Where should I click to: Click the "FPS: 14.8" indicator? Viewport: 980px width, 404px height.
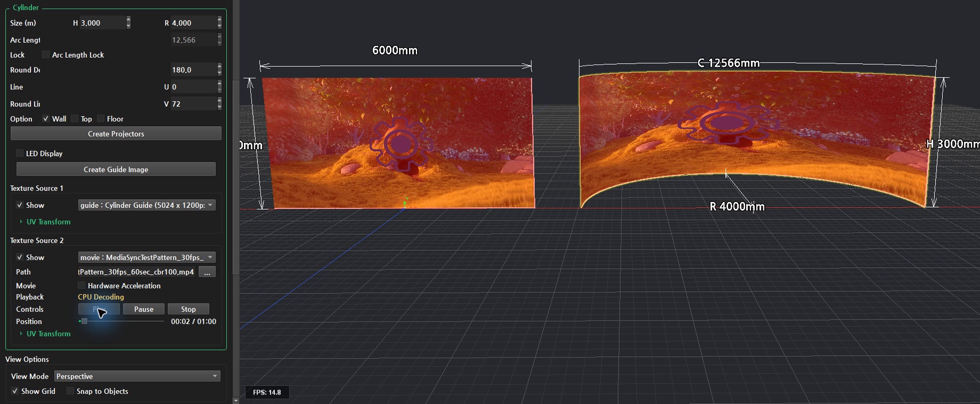(x=267, y=392)
